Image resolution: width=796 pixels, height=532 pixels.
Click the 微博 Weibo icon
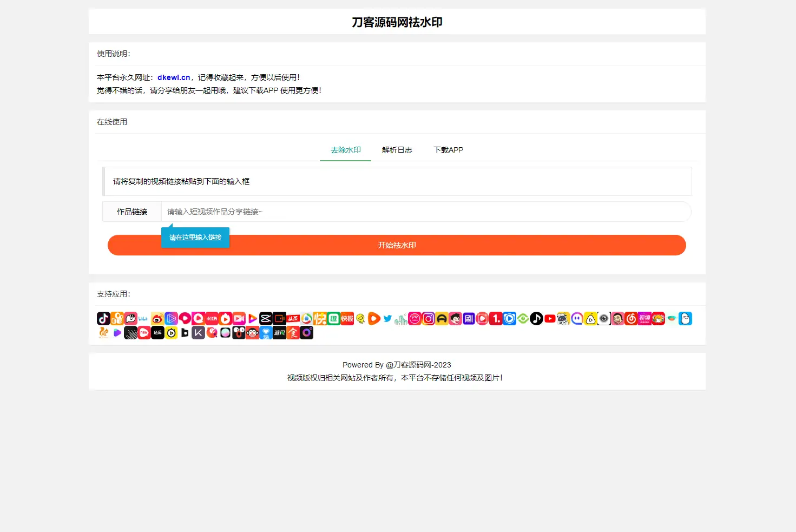[157, 318]
